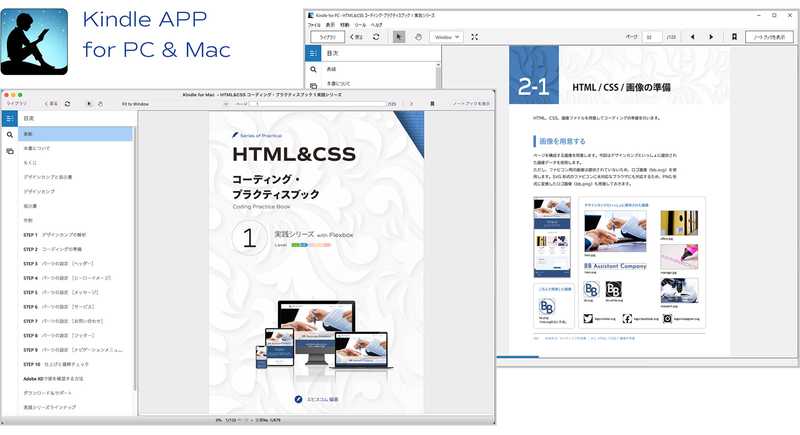Select the arrow pointer tool in Kindle for PC

click(399, 37)
